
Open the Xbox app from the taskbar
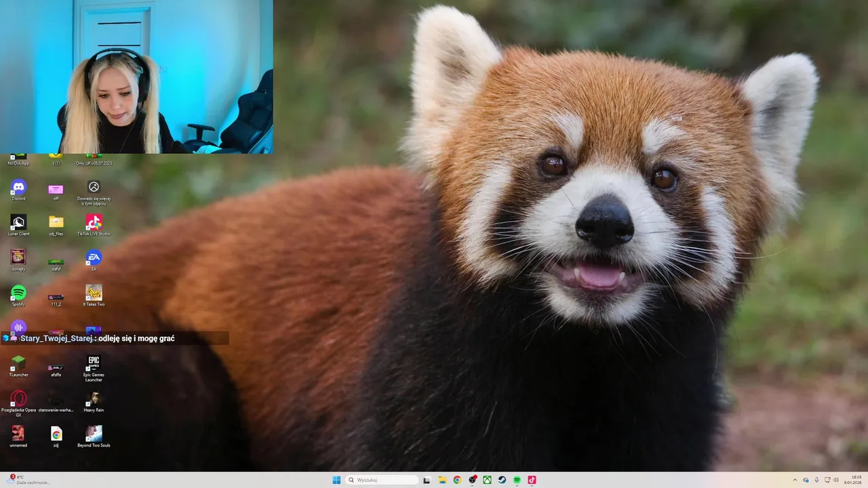pyautogui.click(x=487, y=480)
